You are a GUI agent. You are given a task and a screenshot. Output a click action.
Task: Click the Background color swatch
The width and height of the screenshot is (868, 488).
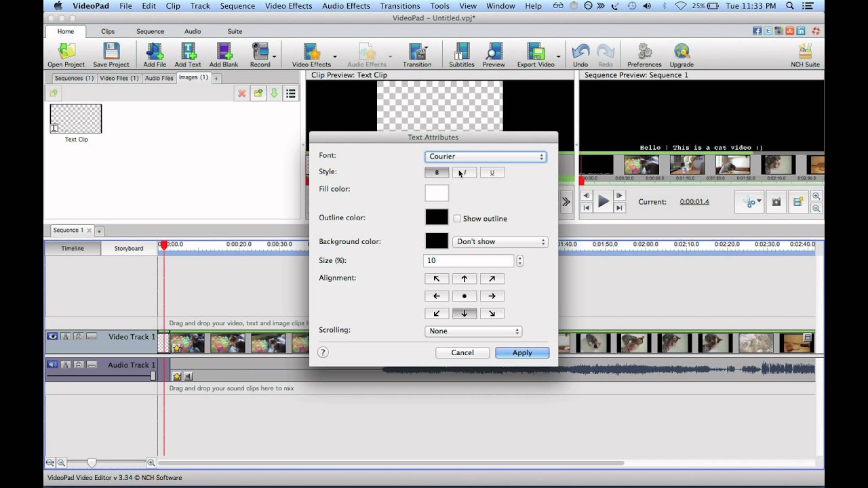[x=437, y=241]
